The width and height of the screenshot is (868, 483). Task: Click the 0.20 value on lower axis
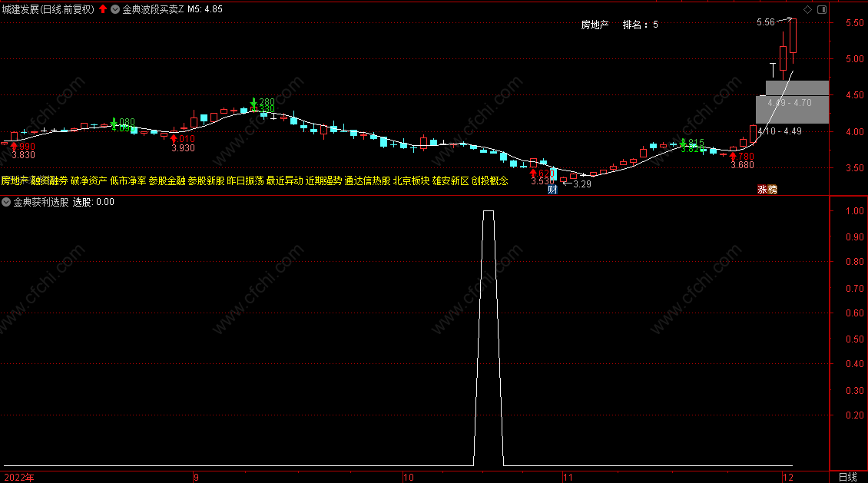pyautogui.click(x=855, y=415)
